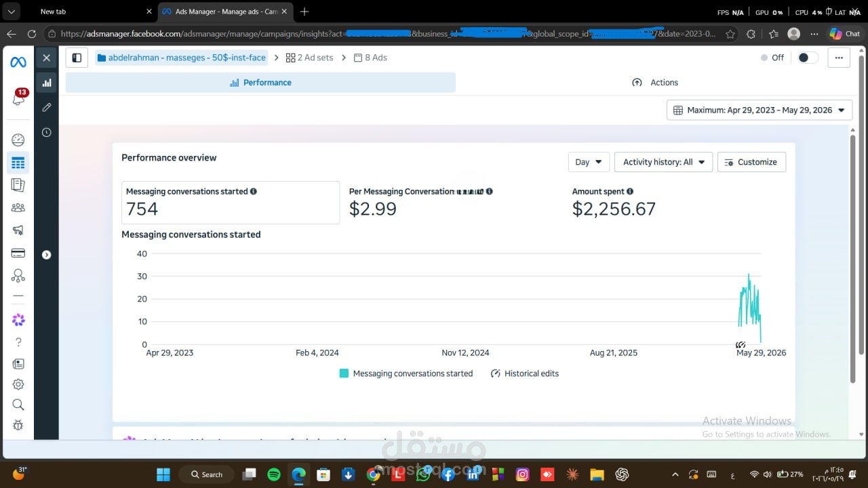Viewport: 868px width, 488px height.
Task: Click the Historical edits legend item
Action: point(524,373)
